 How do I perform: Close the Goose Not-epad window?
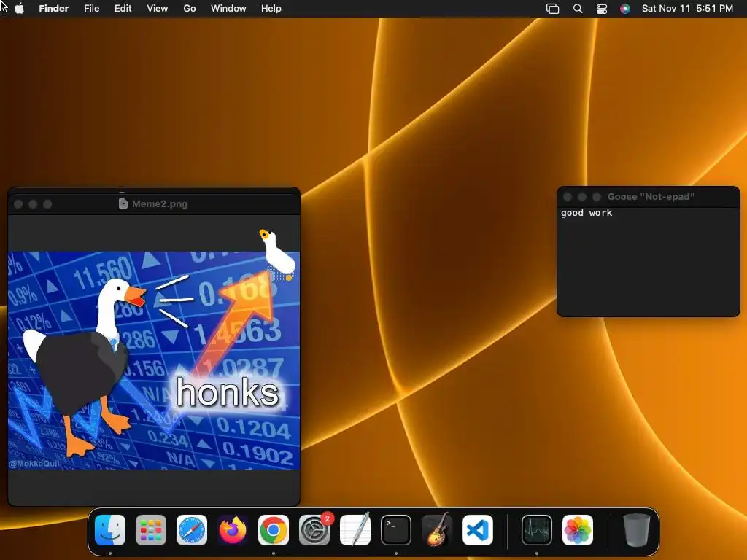(x=568, y=197)
